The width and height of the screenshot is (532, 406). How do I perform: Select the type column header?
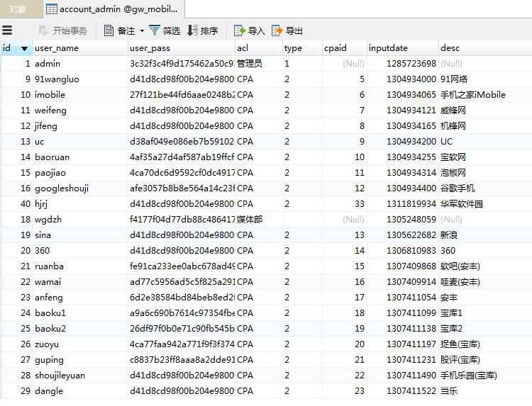[x=303, y=48]
